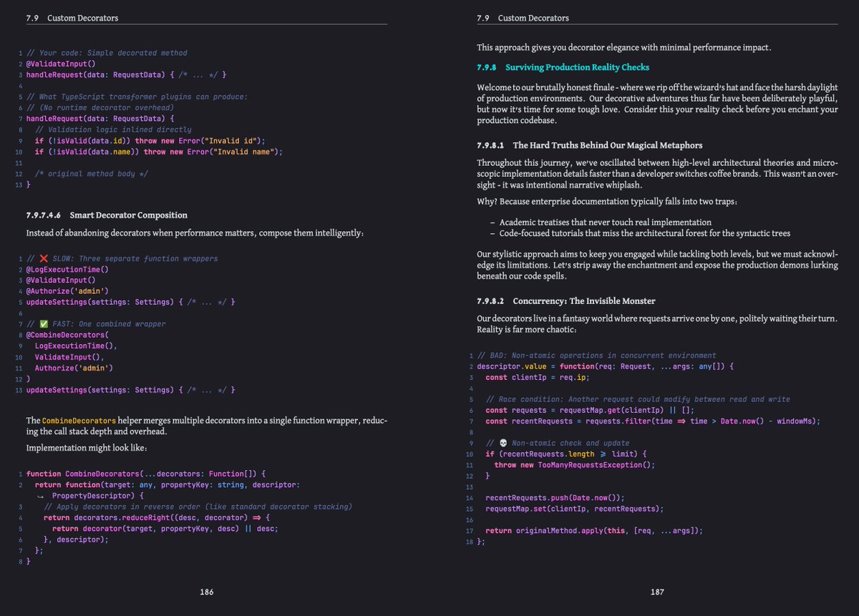
Task: Click "function CombineDecorators(...decorators: Function[])" line
Action: 145,474
